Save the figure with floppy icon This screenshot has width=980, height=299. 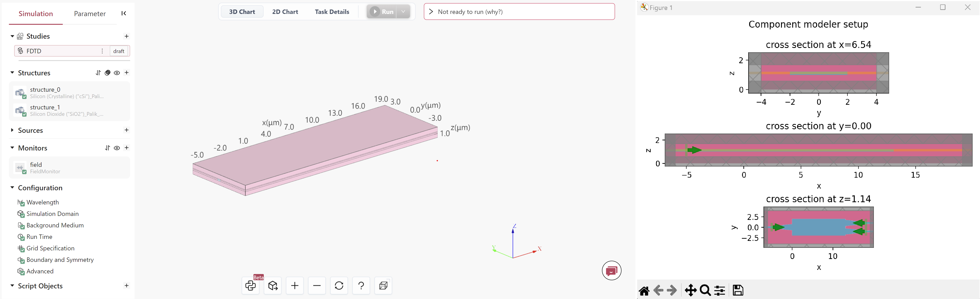click(x=738, y=291)
